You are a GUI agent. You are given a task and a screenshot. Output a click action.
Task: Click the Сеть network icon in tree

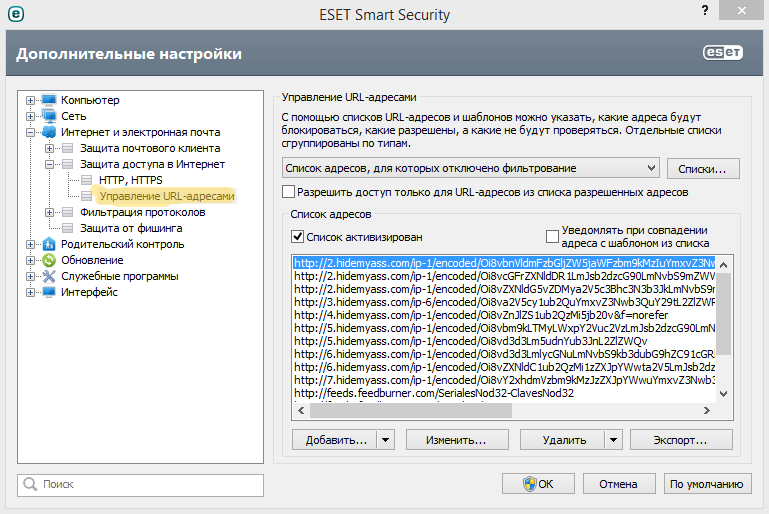tap(48, 116)
